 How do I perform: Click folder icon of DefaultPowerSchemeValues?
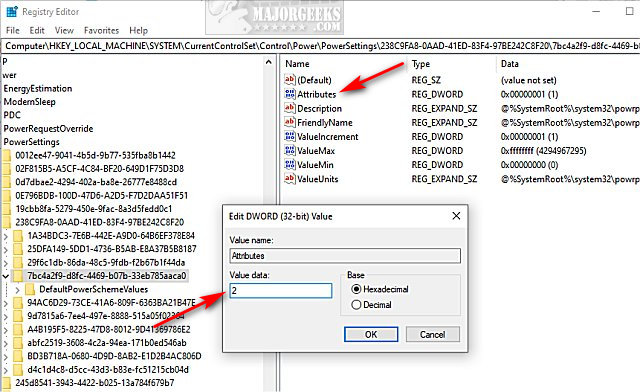(x=30, y=289)
